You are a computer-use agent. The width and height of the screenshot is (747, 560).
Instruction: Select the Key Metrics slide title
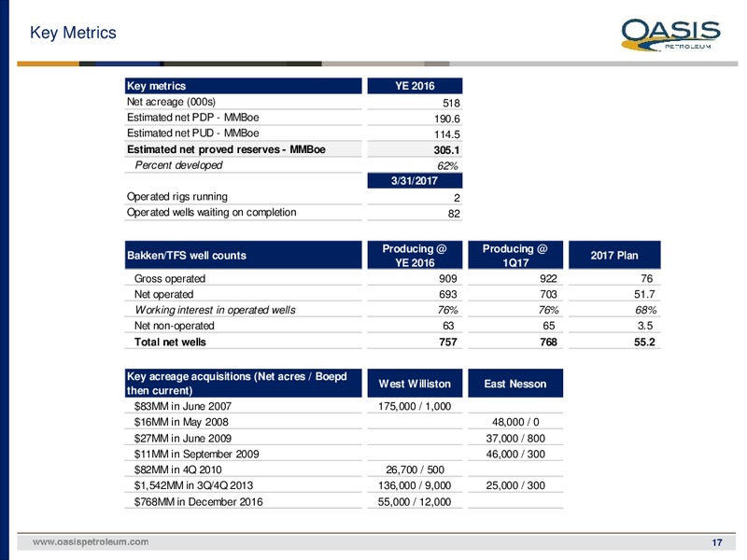coord(73,33)
